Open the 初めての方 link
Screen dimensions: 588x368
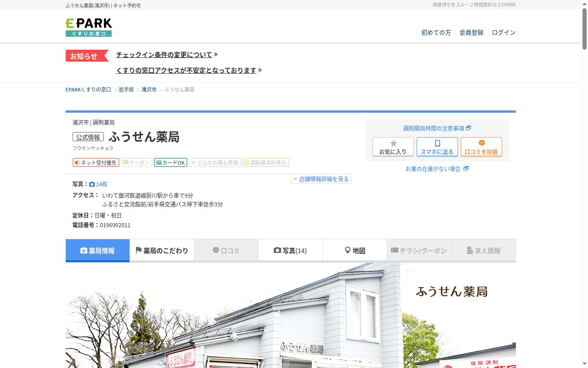(x=436, y=33)
